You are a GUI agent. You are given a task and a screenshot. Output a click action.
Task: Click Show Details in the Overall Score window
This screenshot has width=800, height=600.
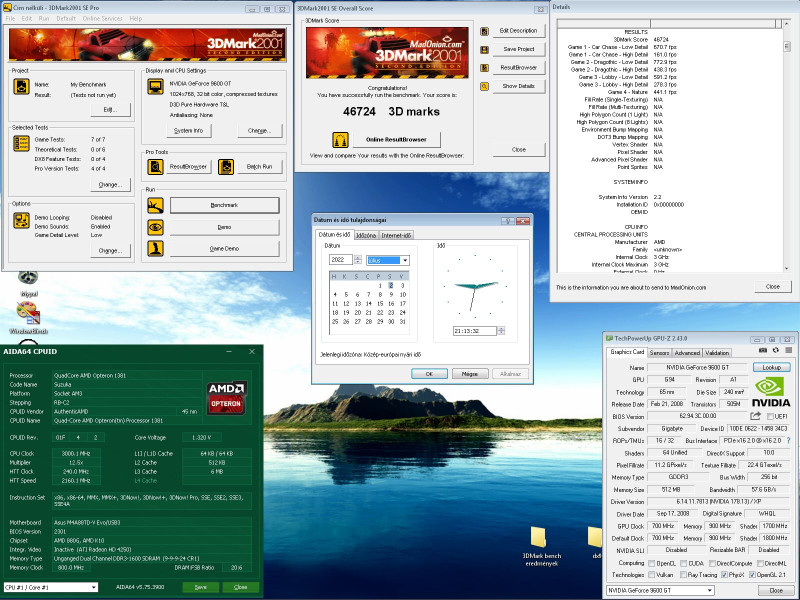pyautogui.click(x=519, y=86)
